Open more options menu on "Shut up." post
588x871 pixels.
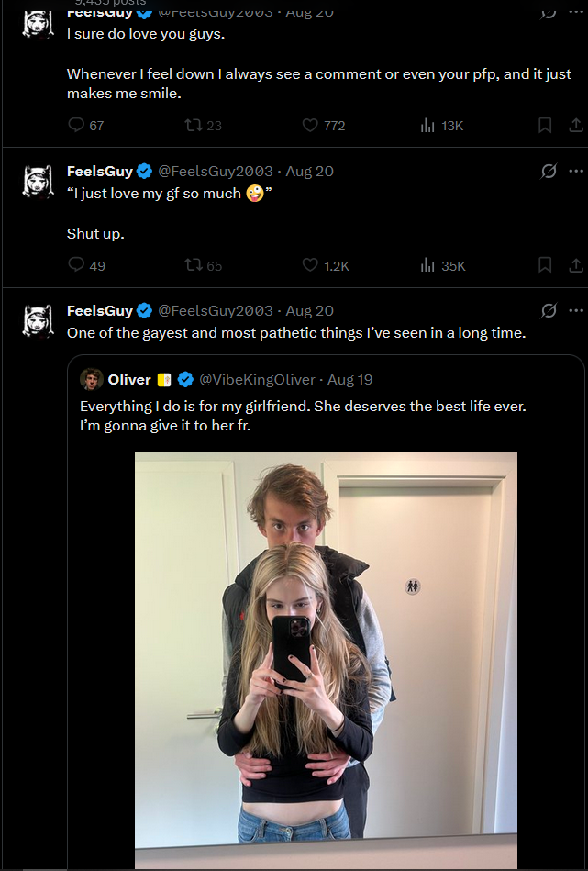coord(576,171)
